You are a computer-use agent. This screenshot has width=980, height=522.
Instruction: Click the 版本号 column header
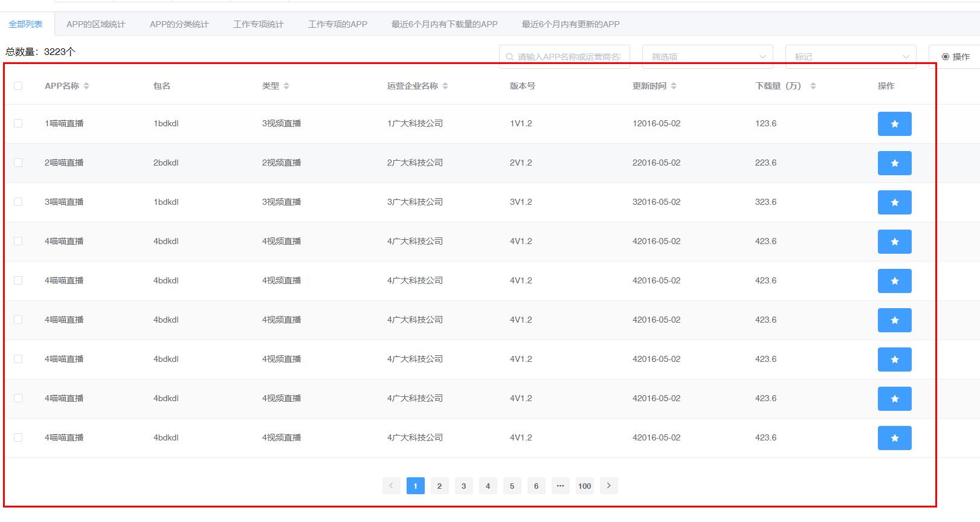click(523, 86)
